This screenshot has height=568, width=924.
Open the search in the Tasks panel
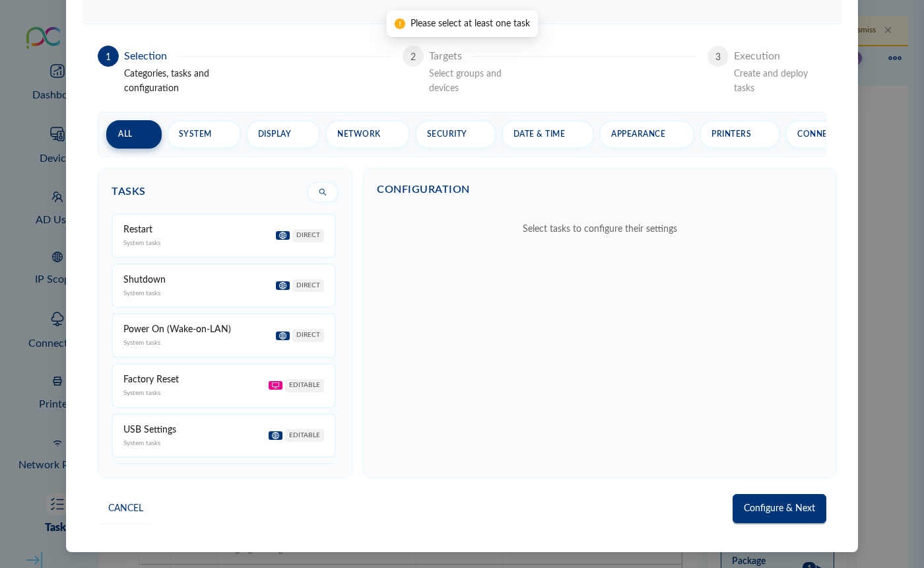(x=323, y=192)
